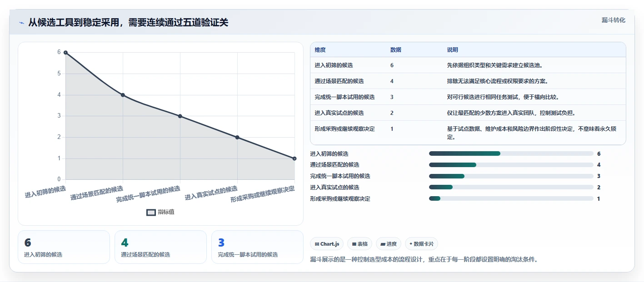Click the chart data point at value 6
The height and width of the screenshot is (282, 644).
[x=65, y=53]
